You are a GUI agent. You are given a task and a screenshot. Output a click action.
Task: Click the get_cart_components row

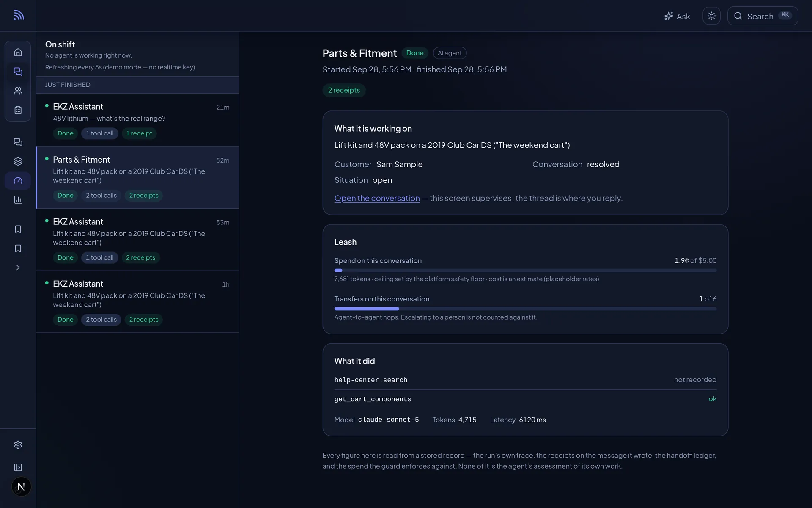pos(525,399)
